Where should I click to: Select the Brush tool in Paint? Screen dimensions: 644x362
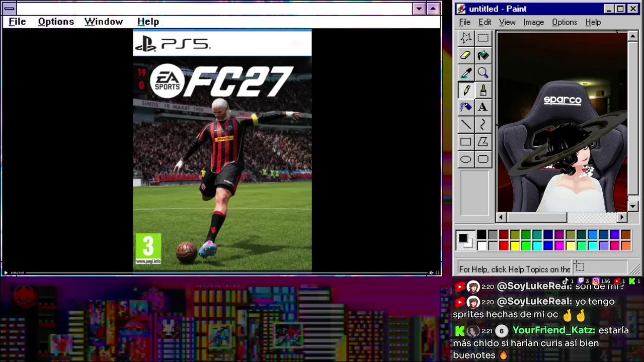483,90
